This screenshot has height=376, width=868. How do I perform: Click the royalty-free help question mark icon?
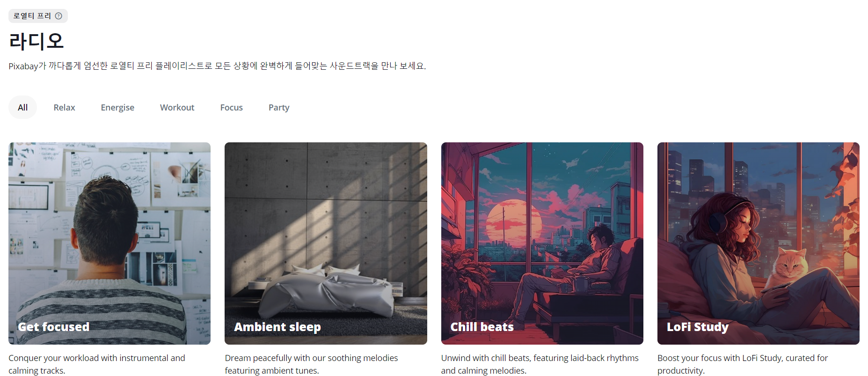58,16
